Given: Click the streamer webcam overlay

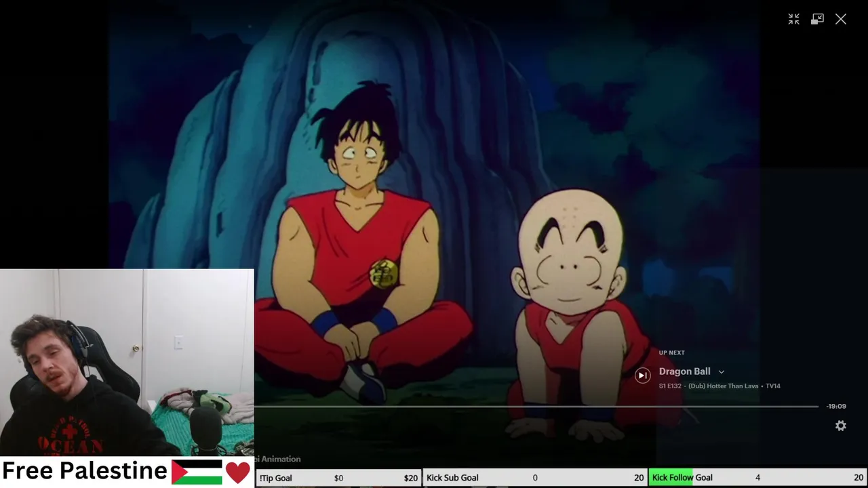Looking at the screenshot, I should tap(127, 363).
